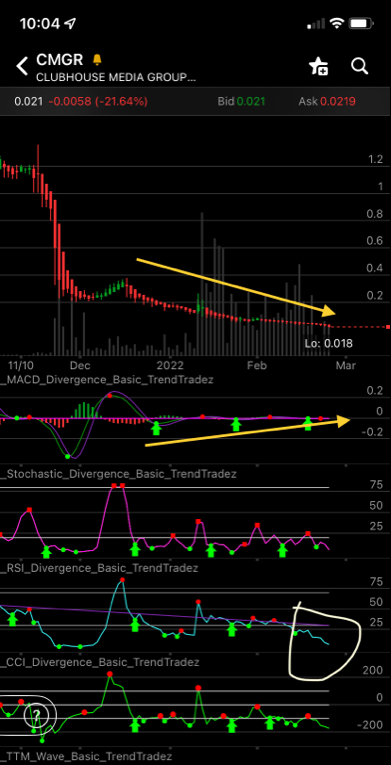Tap the Wi-Fi status icon
Image resolution: width=391 pixels, height=765 pixels.
coord(336,23)
